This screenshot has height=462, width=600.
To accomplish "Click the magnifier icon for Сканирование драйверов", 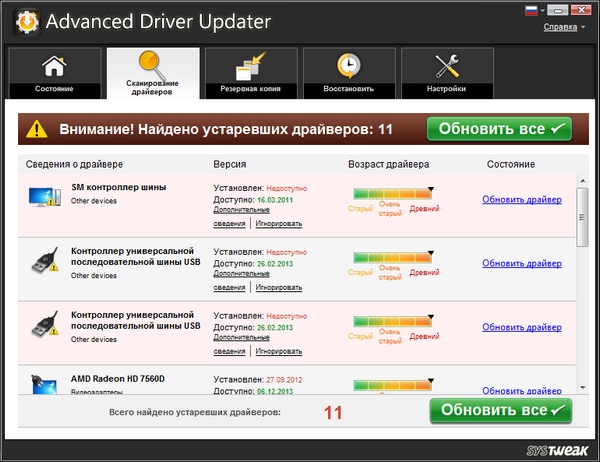I will click(152, 64).
